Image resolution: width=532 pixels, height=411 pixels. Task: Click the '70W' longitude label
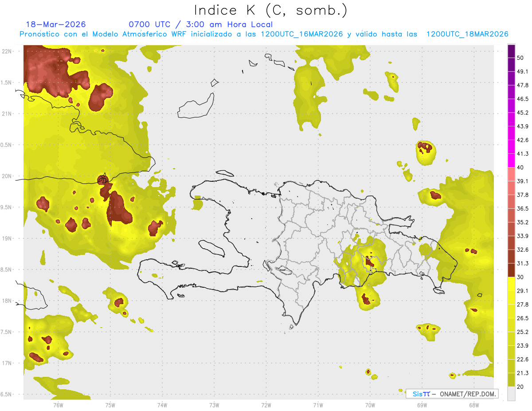coord(370,405)
